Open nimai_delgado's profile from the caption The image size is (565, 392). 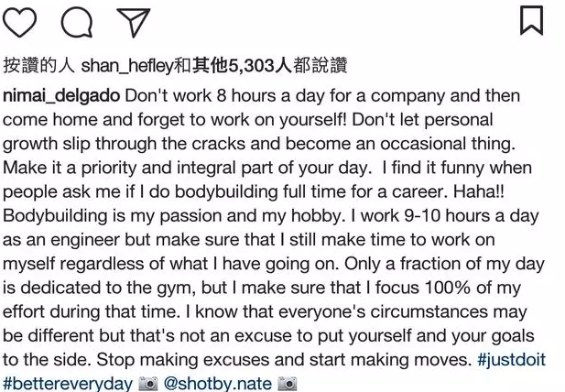pyautogui.click(x=61, y=96)
